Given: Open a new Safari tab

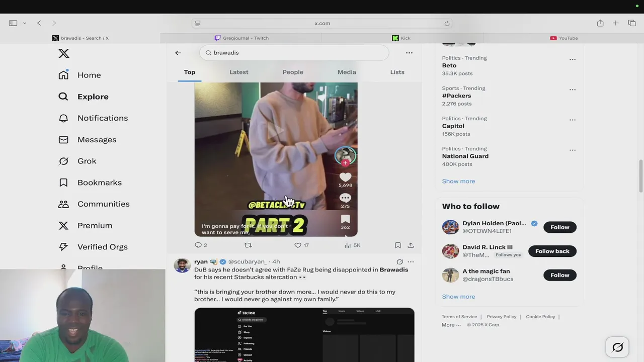Looking at the screenshot, I should [x=616, y=23].
